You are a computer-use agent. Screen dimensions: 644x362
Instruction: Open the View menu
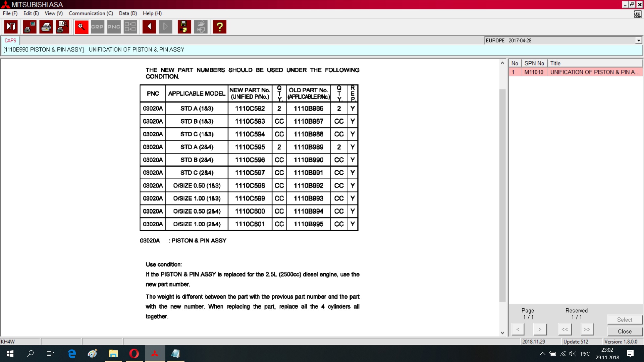54,13
